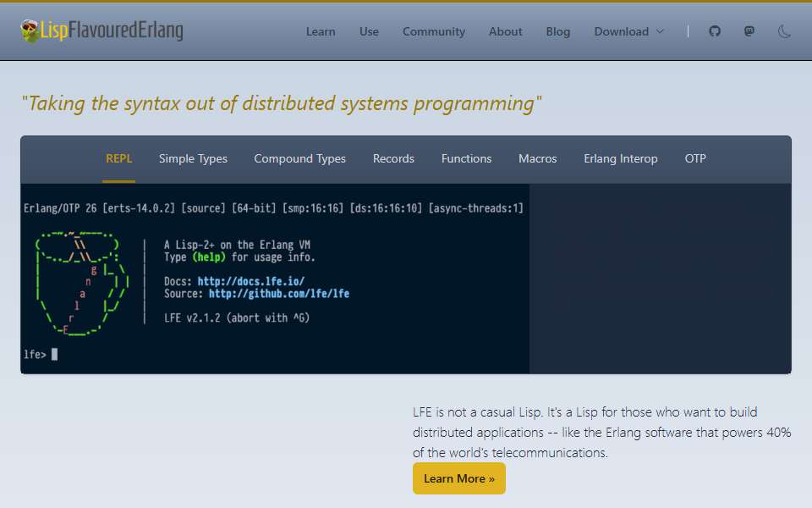Visit the About page
Viewport: 812px width, 508px height.
(506, 31)
